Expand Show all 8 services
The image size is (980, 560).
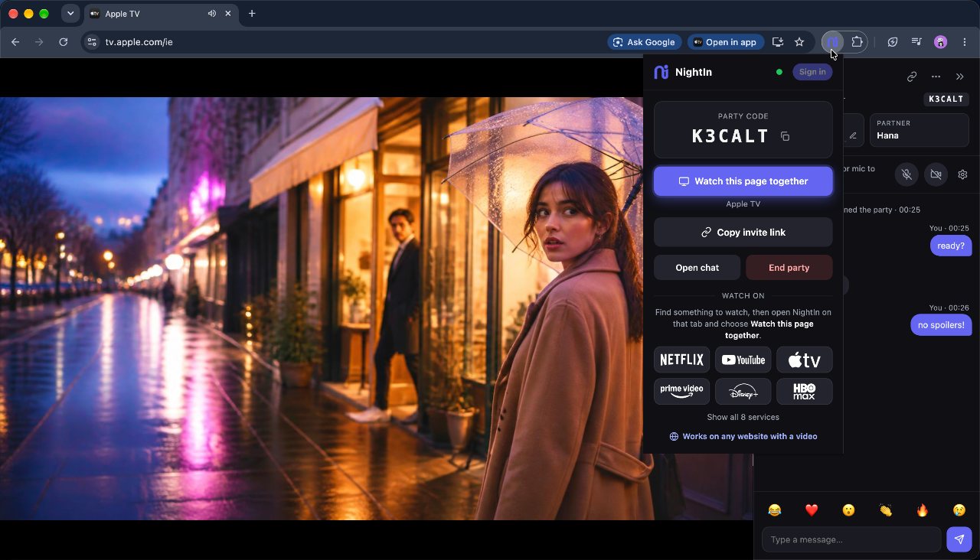point(743,417)
